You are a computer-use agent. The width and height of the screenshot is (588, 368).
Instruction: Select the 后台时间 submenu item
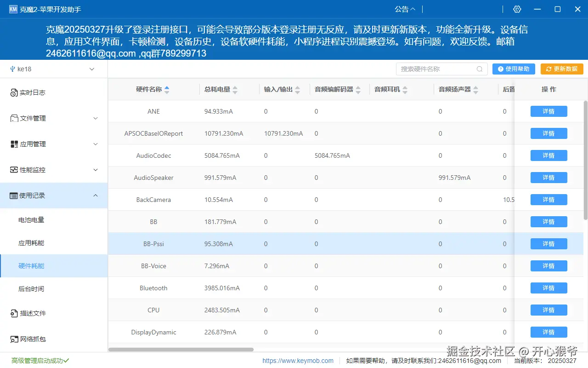(54, 289)
